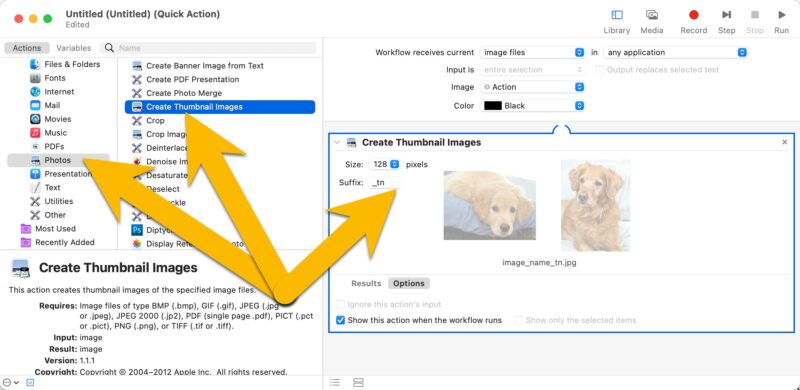Select the PDFs category

pos(54,147)
